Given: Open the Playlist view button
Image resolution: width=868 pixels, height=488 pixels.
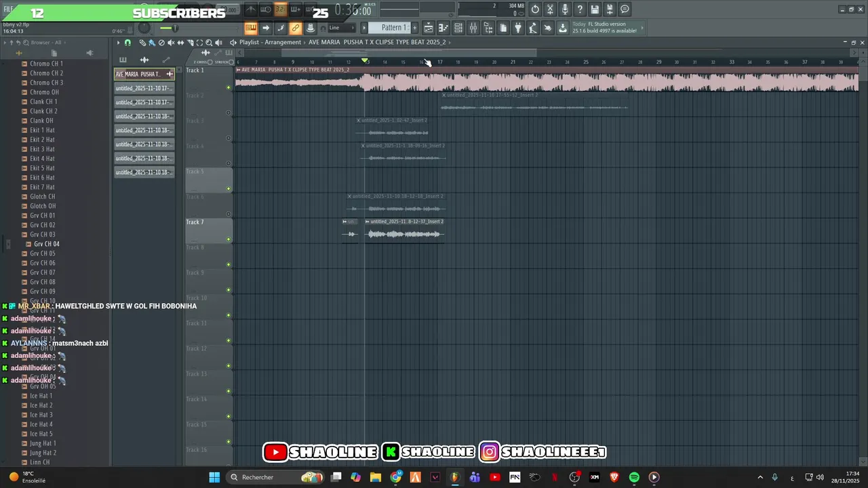Looking at the screenshot, I should coord(428,28).
